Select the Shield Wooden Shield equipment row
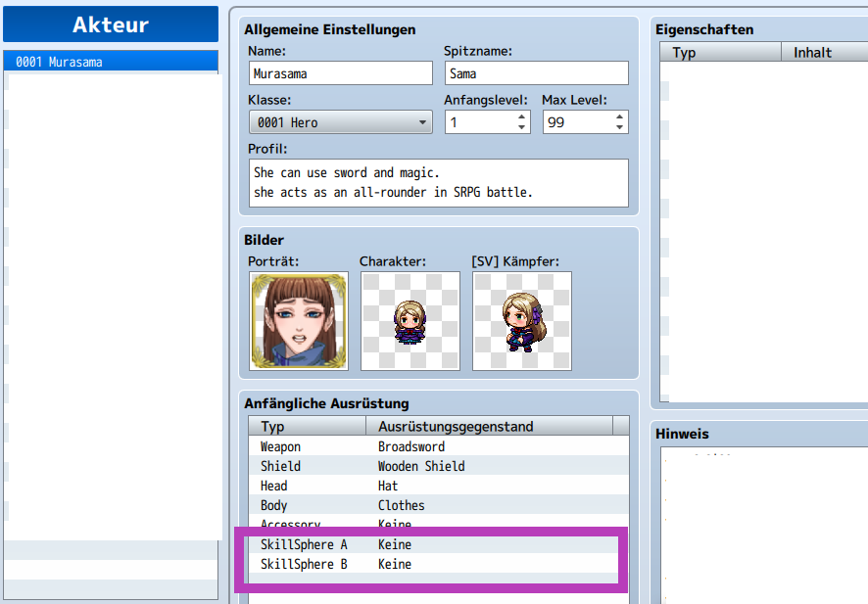This screenshot has height=604, width=868. click(x=439, y=466)
